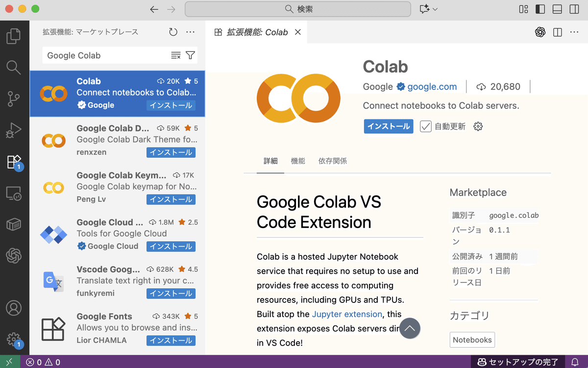Install the Colab extension
588x368 pixels.
388,126
